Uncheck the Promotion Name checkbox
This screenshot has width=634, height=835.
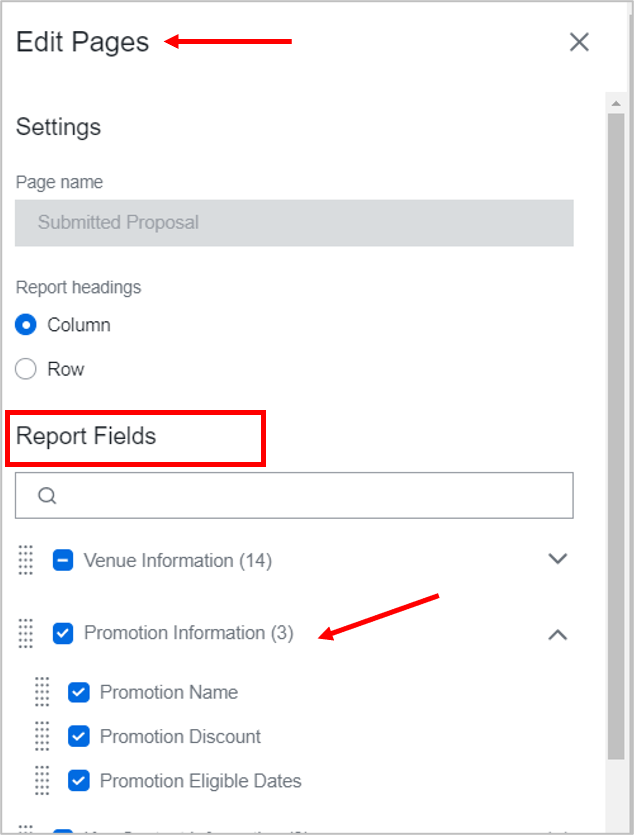(x=79, y=691)
